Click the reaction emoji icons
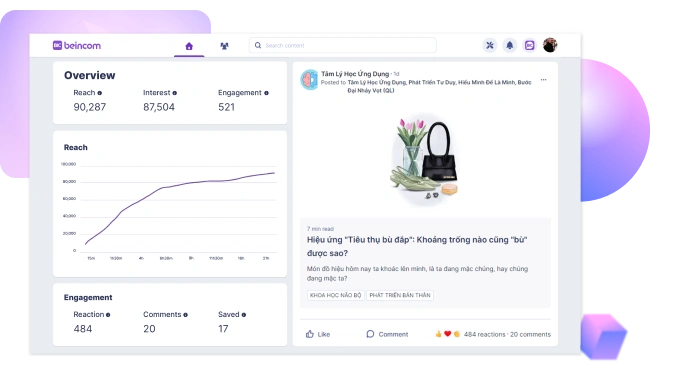Image resolution: width=673 pixels, height=386 pixels. [448, 334]
